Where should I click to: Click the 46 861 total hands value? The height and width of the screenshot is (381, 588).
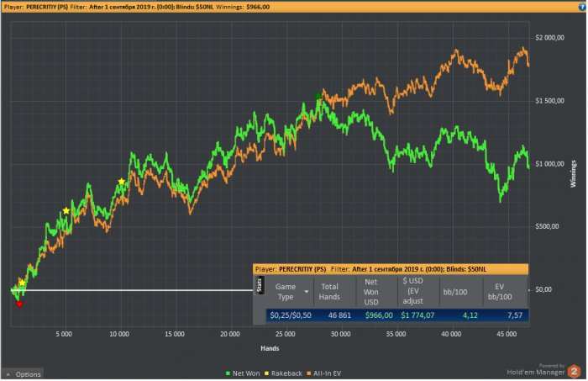tap(339, 315)
